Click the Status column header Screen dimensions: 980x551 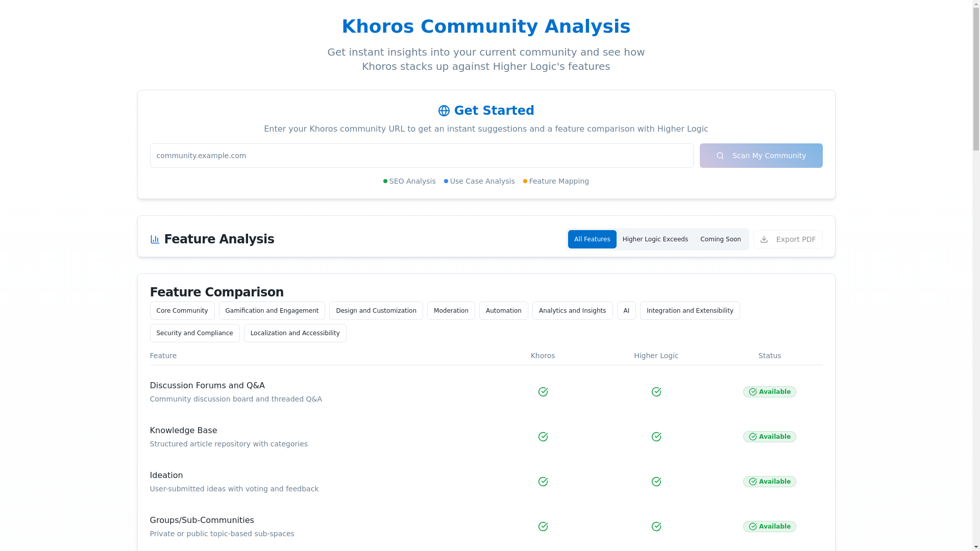pyautogui.click(x=769, y=356)
